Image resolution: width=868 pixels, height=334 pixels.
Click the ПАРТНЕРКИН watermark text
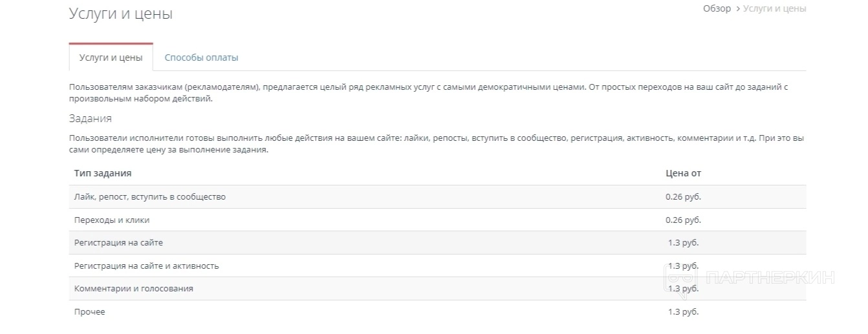click(x=770, y=278)
